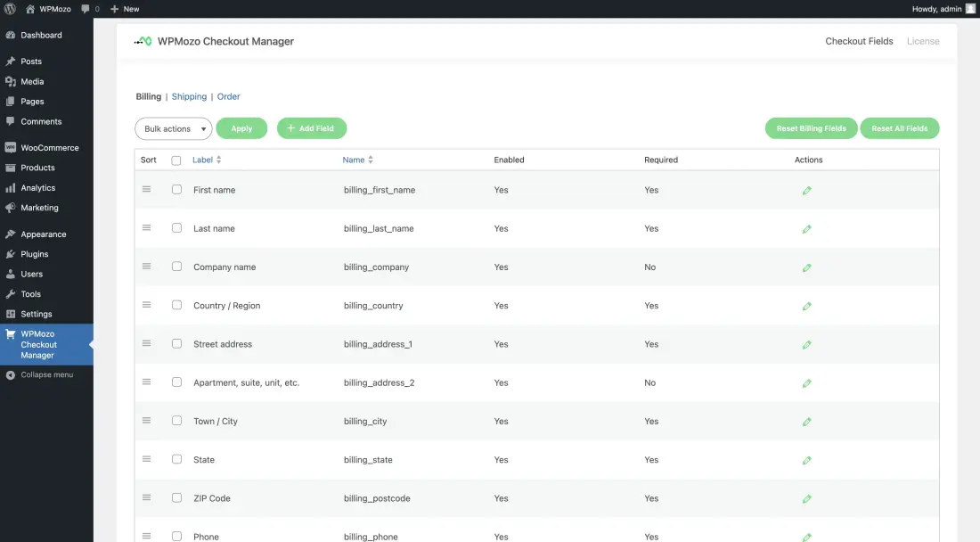The width and height of the screenshot is (980, 542).
Task: Edit the ZIP Code field pencil icon
Action: point(807,499)
